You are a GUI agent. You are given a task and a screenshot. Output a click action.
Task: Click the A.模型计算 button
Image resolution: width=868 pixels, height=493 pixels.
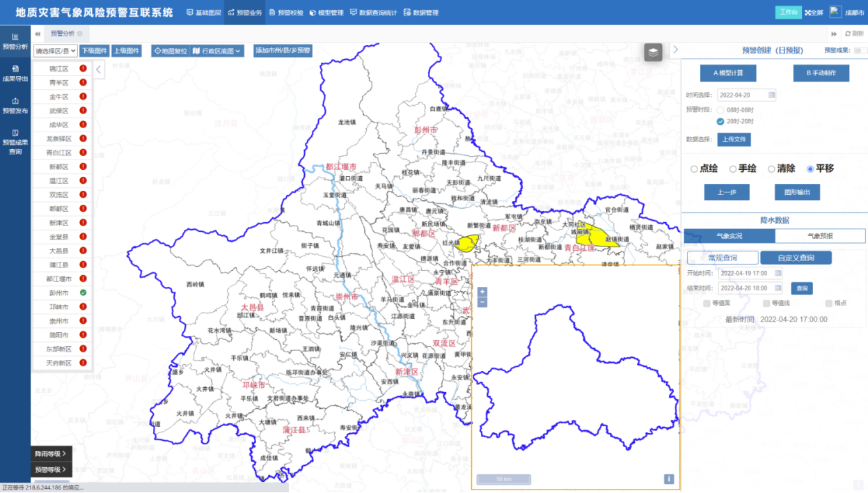pos(727,73)
